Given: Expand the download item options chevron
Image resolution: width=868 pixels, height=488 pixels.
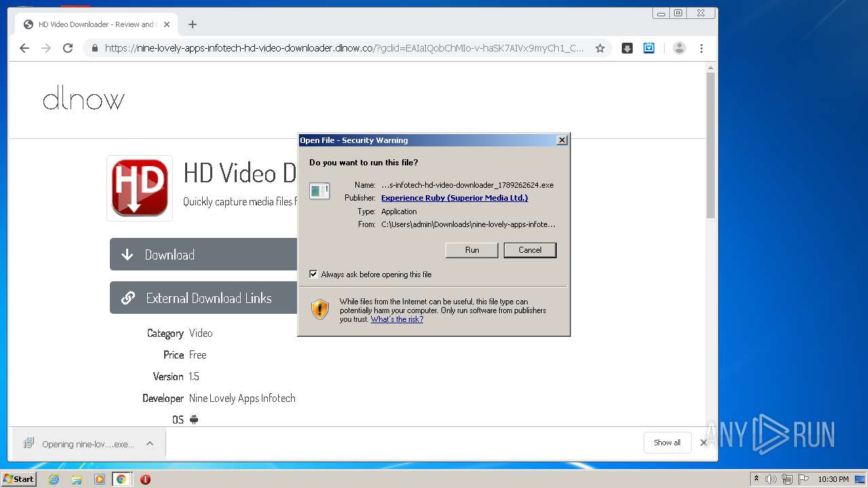Looking at the screenshot, I should click(x=150, y=443).
